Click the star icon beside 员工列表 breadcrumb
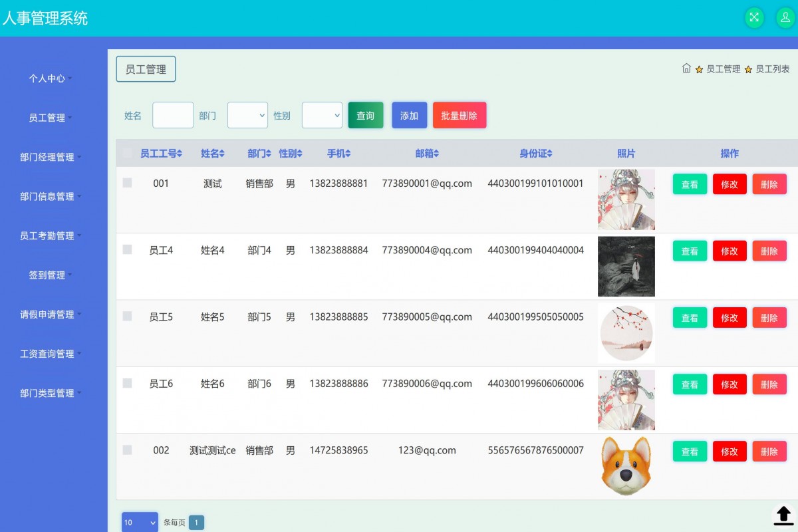798x532 pixels. pyautogui.click(x=747, y=68)
